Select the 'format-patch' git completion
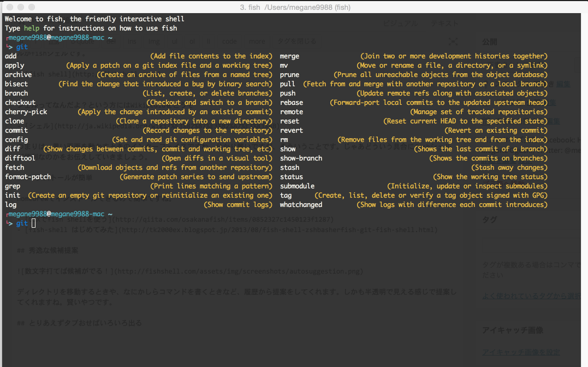 click(x=28, y=177)
